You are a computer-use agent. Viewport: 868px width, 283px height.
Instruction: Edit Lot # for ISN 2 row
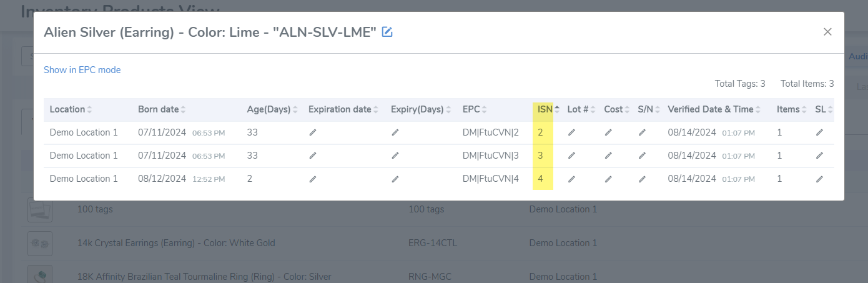tap(571, 132)
